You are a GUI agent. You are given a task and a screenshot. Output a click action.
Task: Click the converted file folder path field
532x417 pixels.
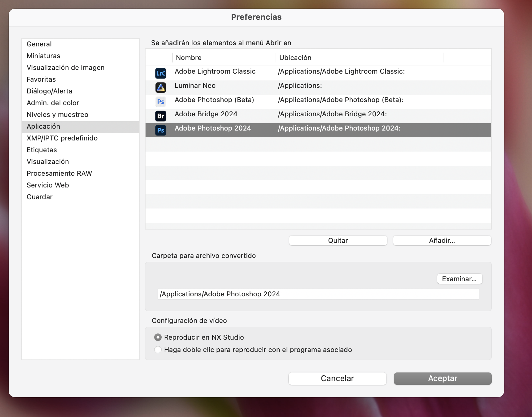coord(318,294)
